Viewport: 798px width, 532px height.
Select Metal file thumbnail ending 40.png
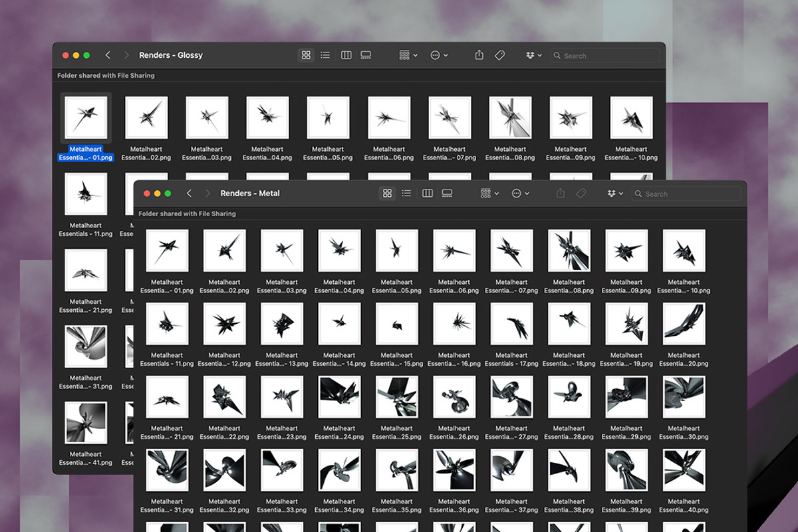(x=684, y=470)
